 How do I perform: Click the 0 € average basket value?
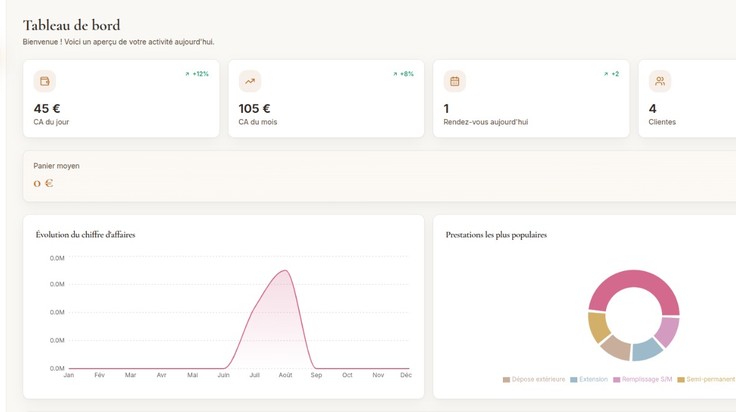click(43, 183)
